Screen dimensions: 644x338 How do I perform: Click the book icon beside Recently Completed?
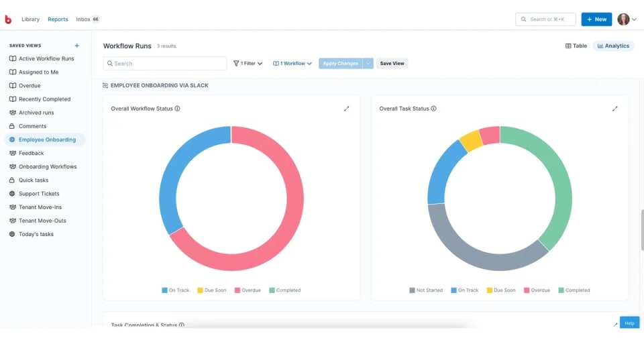tap(13, 99)
